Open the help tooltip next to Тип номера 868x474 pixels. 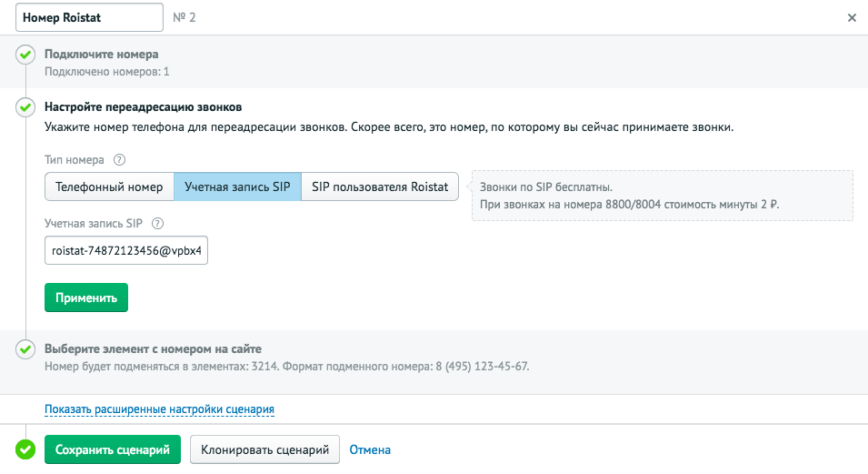[x=119, y=160]
